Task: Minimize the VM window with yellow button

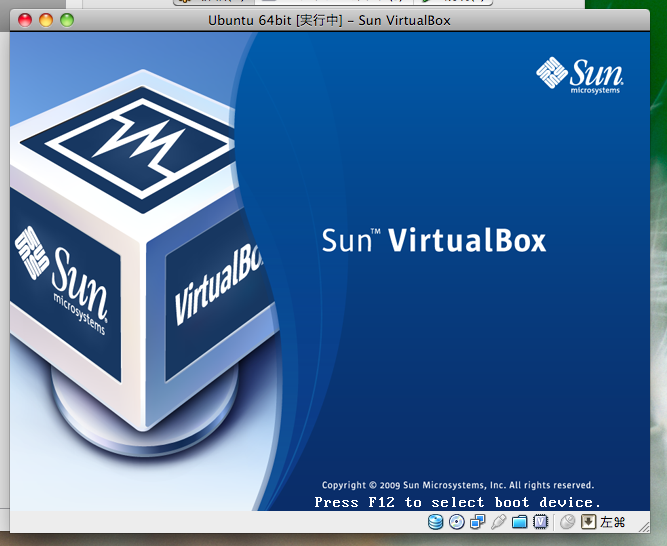Action: [46, 20]
